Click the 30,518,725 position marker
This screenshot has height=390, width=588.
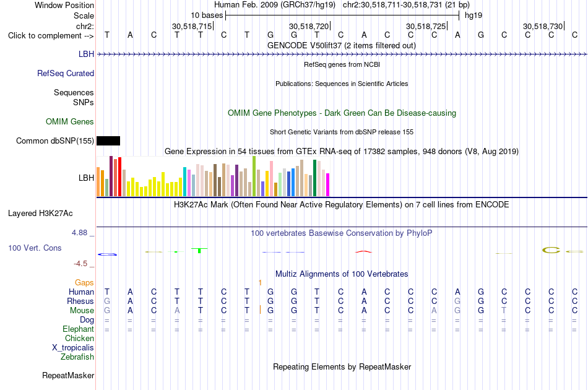point(426,26)
